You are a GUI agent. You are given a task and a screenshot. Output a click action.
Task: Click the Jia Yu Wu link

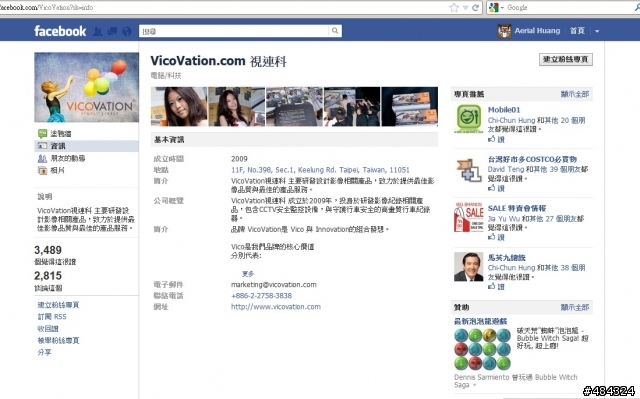tap(504, 219)
